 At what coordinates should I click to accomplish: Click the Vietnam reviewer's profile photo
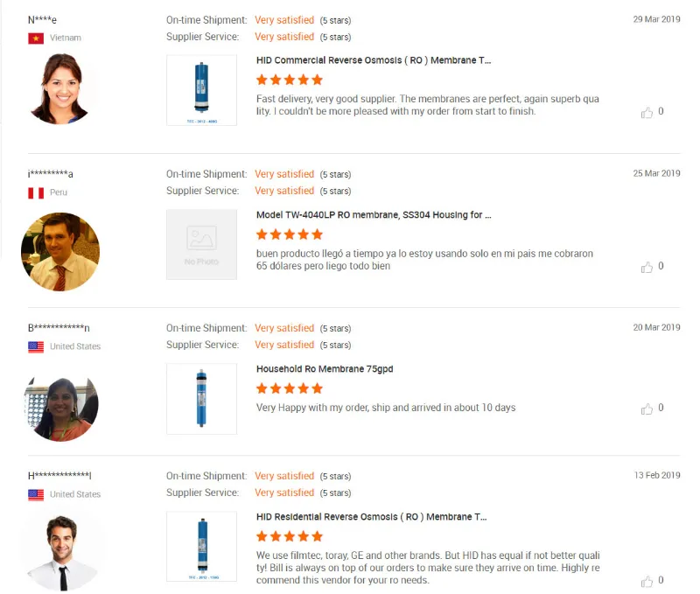[x=61, y=89]
